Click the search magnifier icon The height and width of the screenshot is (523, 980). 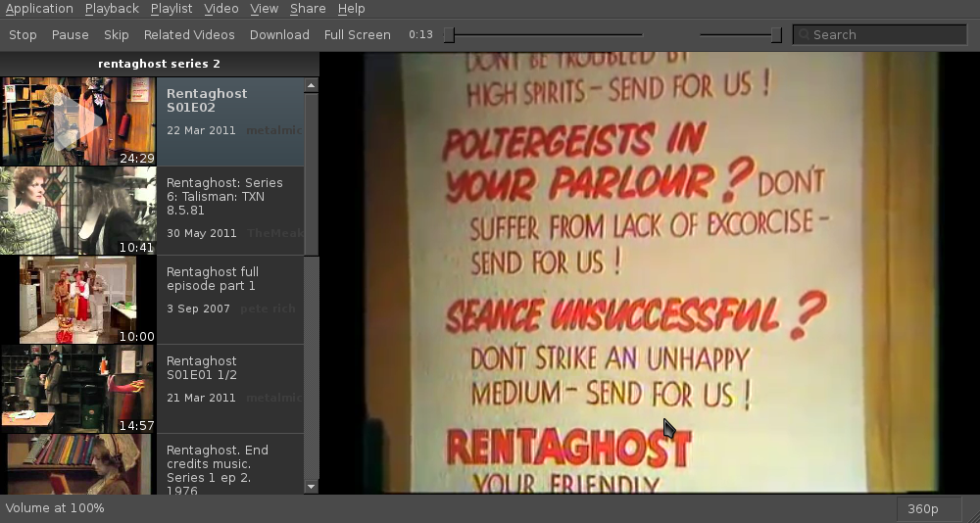pyautogui.click(x=805, y=35)
